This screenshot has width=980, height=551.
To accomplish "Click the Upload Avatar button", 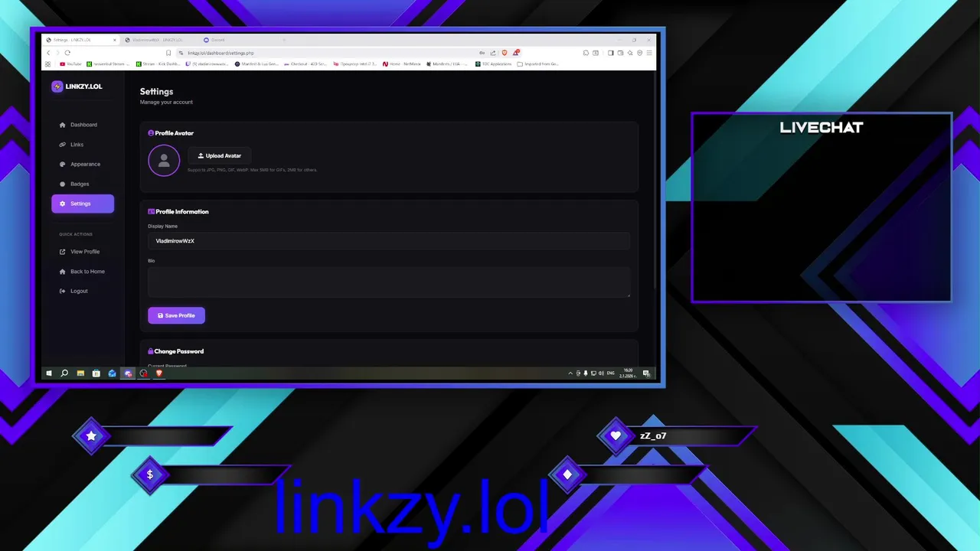I will coord(220,155).
